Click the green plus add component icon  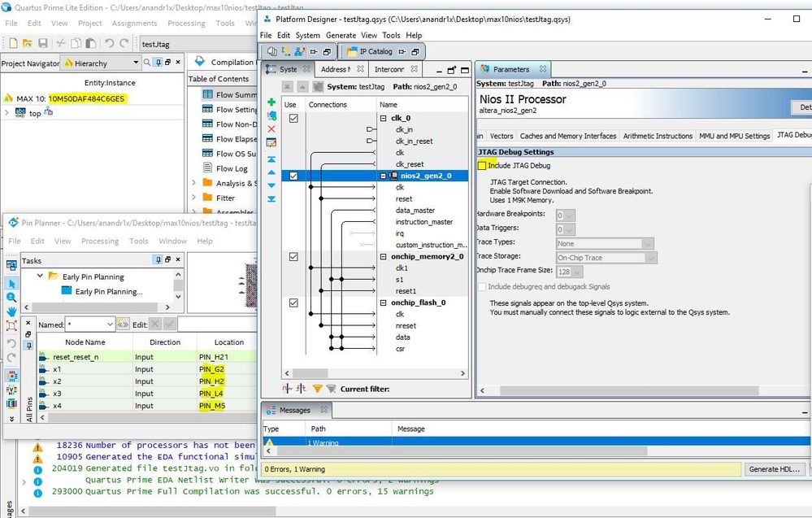[x=271, y=102]
